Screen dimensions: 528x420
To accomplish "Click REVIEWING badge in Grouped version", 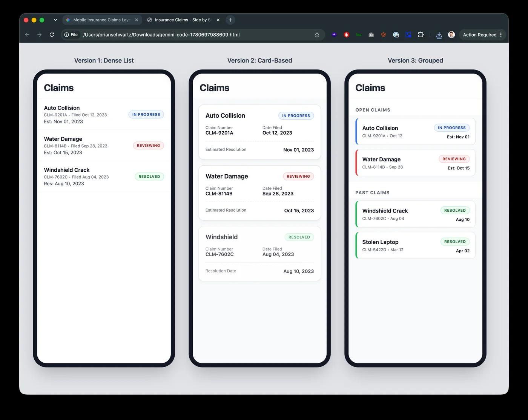I will coord(454,159).
